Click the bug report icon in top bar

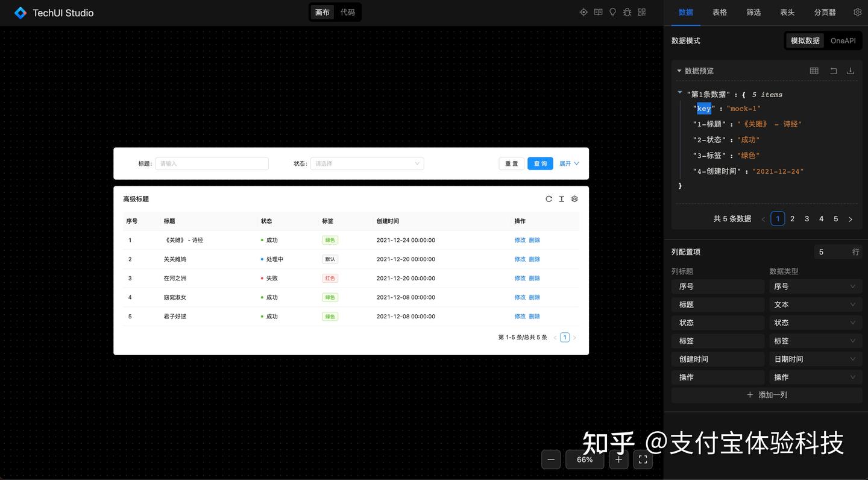[x=627, y=12]
